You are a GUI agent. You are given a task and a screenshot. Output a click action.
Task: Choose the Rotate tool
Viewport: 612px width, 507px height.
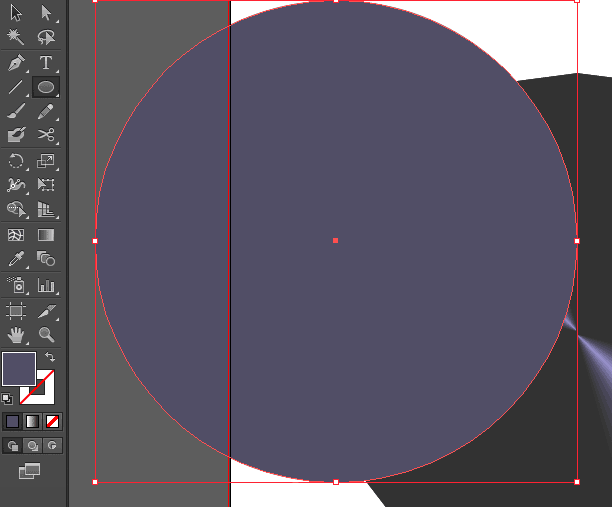click(x=16, y=161)
